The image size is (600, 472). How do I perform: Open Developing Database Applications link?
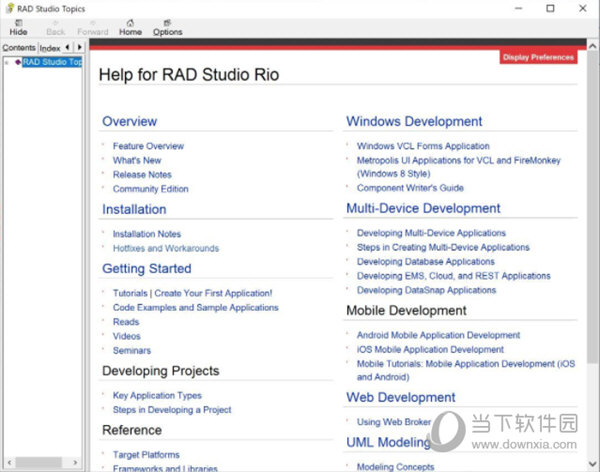pos(426,261)
